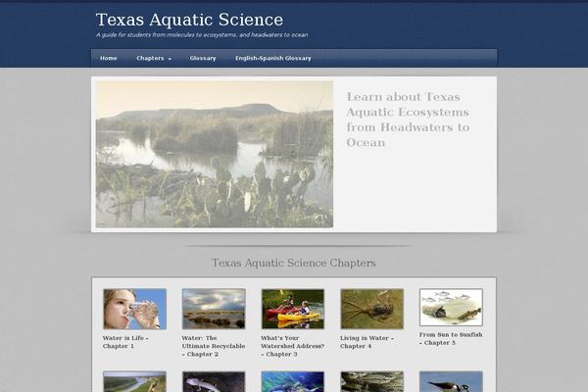Open the kayakers Chapter 3 thumbnail
The image size is (588, 392).
[x=293, y=309]
